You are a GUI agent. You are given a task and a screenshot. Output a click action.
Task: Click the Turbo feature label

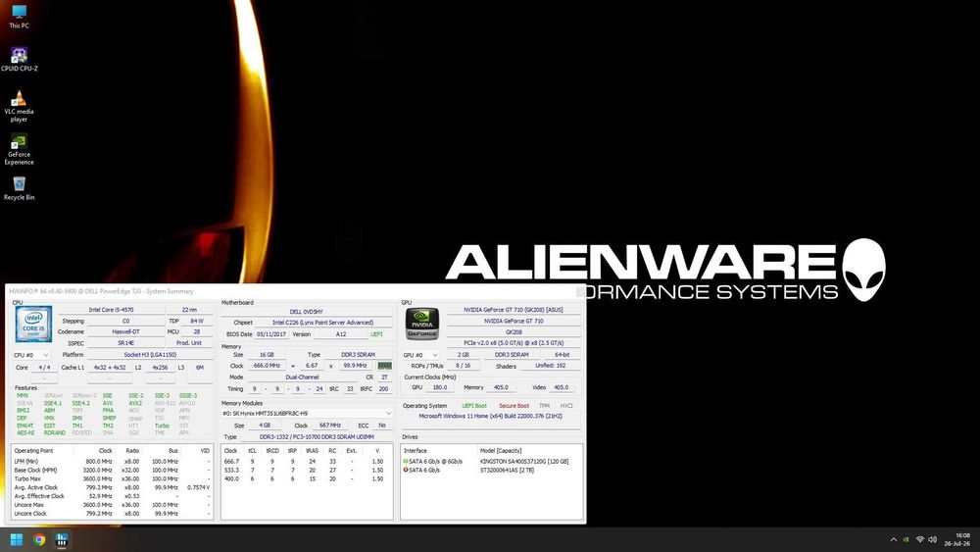162,426
